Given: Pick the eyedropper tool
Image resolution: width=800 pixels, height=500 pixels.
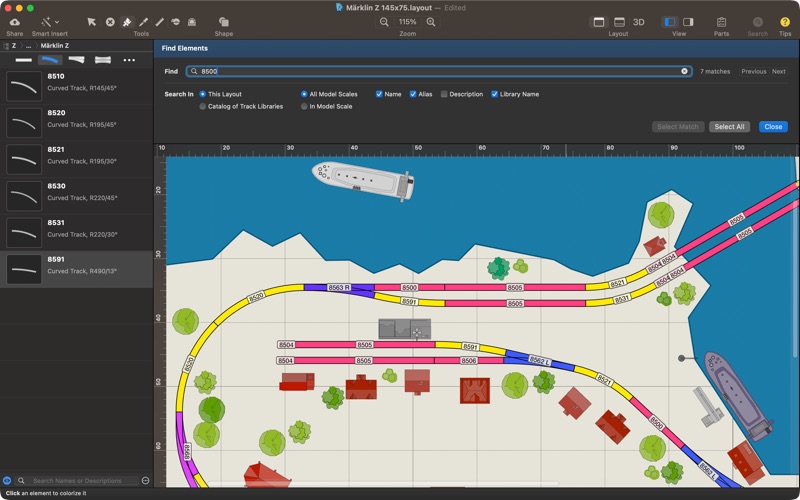Looking at the screenshot, I should [x=143, y=22].
